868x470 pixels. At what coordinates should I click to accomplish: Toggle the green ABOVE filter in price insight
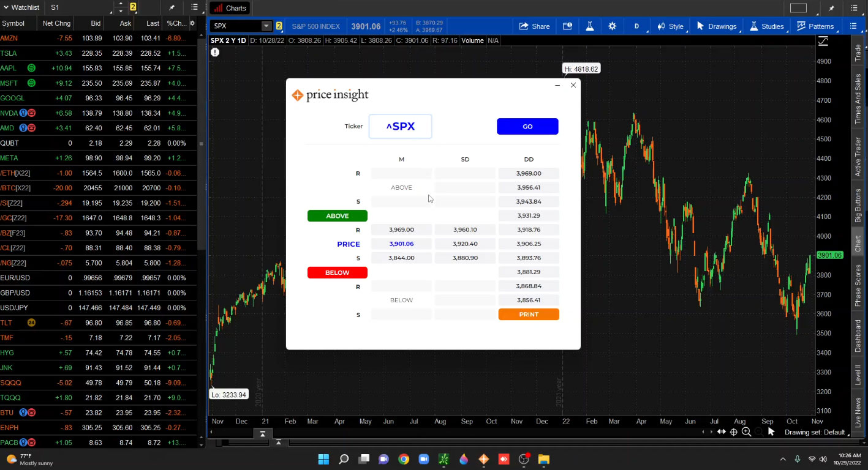click(x=337, y=215)
